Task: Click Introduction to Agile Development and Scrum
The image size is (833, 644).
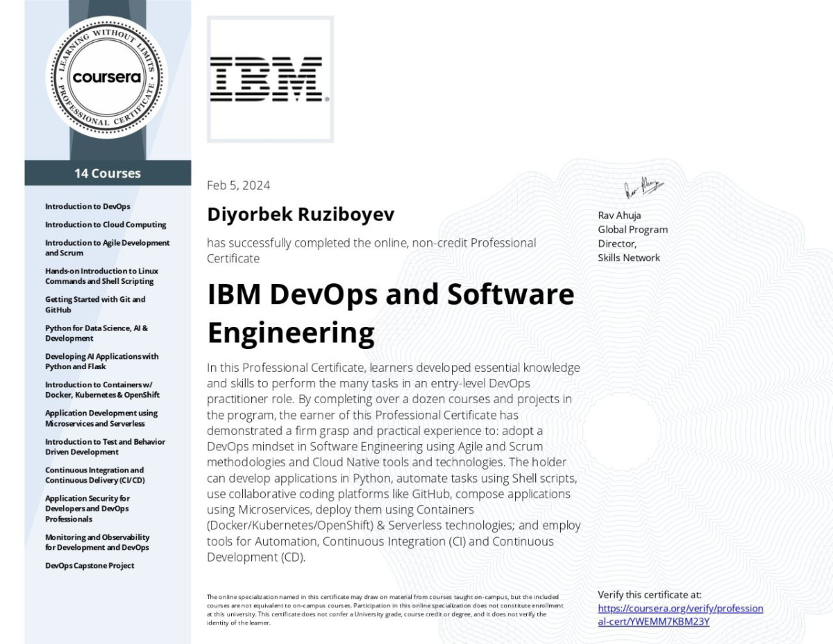Action: click(x=107, y=248)
